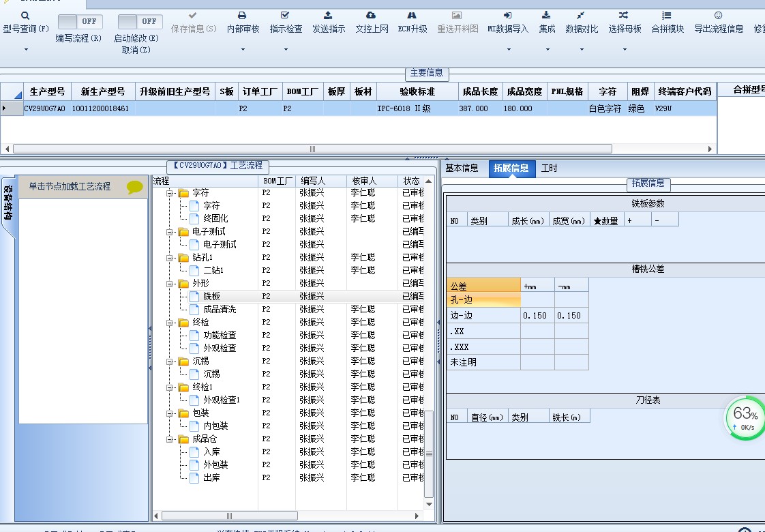
Task: Click the 指示检查 icon
Action: (x=286, y=16)
